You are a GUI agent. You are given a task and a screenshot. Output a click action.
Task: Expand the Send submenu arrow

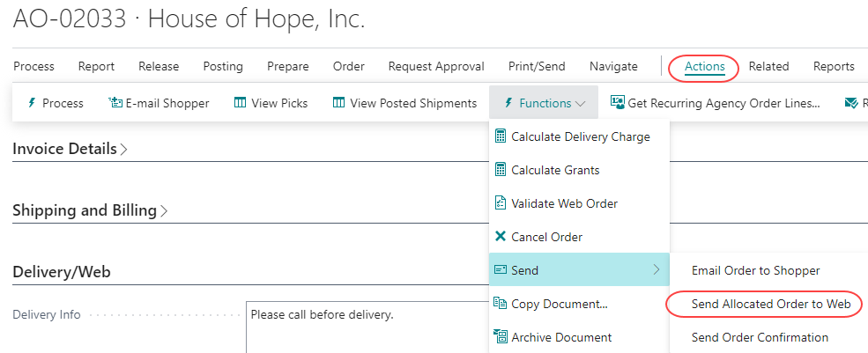point(657,270)
